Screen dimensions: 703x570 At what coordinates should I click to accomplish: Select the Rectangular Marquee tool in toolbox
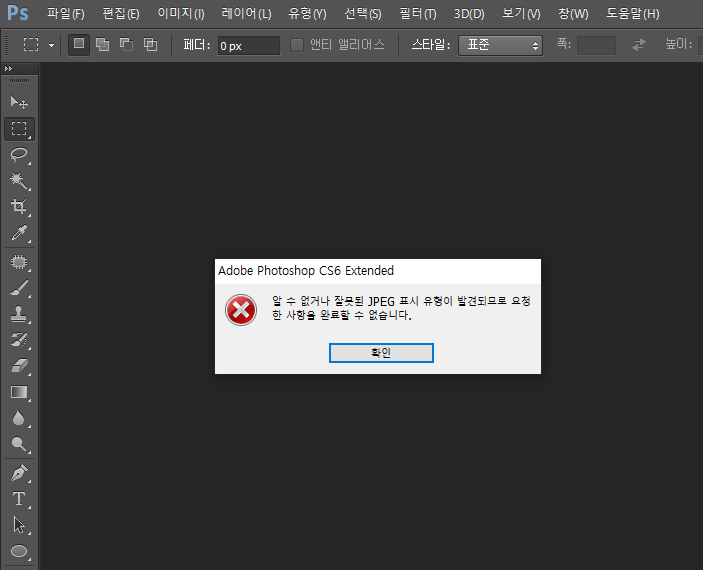(19, 129)
